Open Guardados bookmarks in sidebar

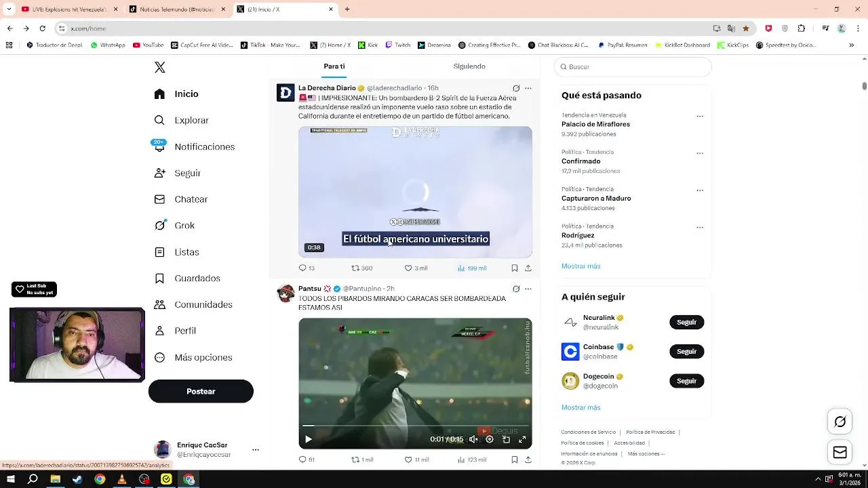[x=187, y=278]
